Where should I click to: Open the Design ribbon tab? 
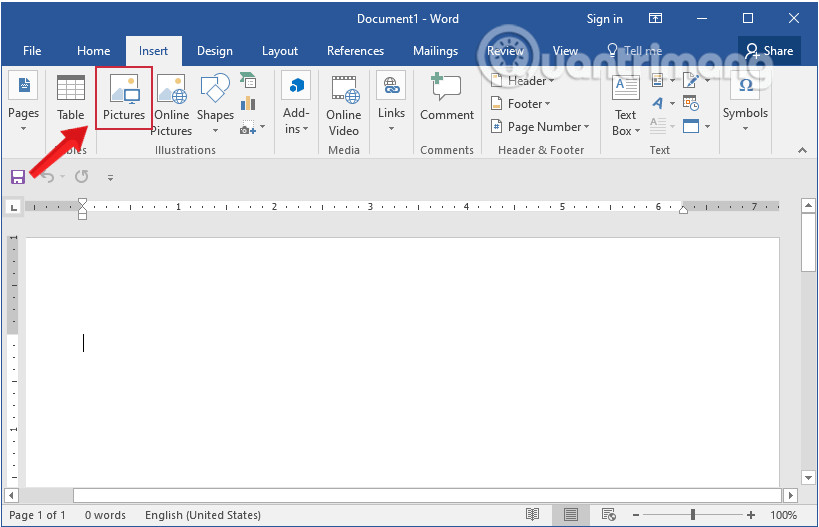tap(214, 51)
